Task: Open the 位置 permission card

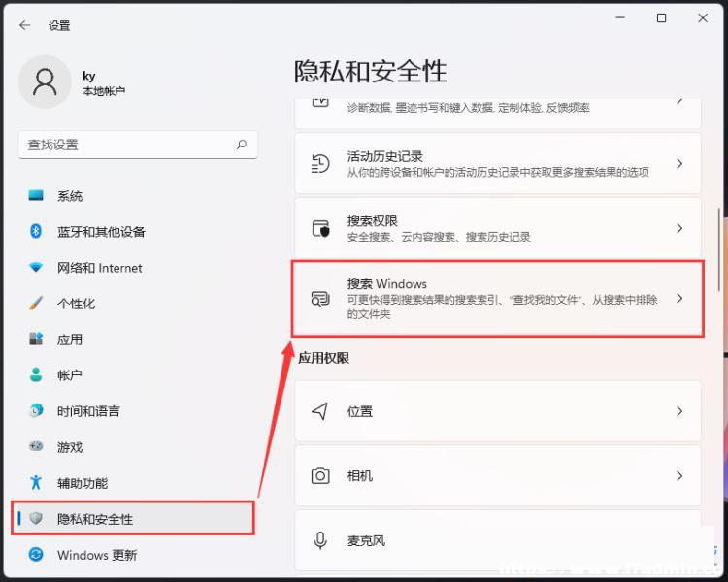Action: pos(498,411)
